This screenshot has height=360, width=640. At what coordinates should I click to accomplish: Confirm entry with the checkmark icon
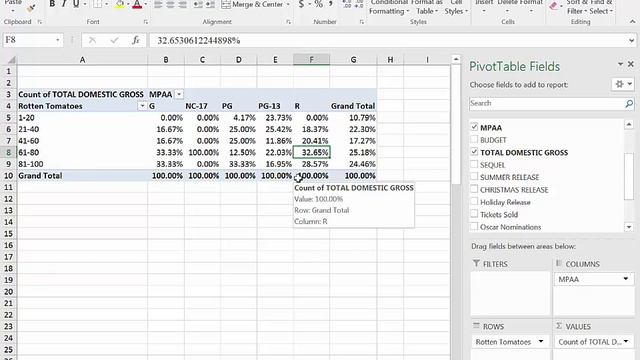[x=114, y=40]
